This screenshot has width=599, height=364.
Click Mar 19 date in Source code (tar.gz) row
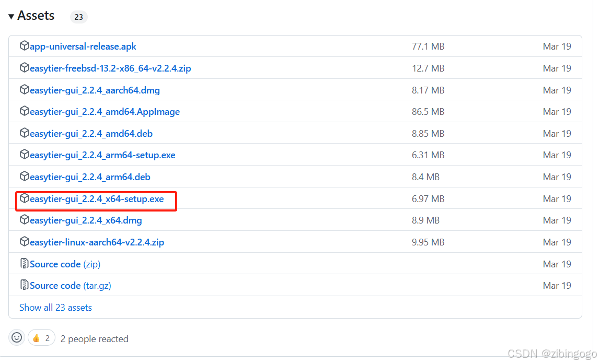(557, 286)
